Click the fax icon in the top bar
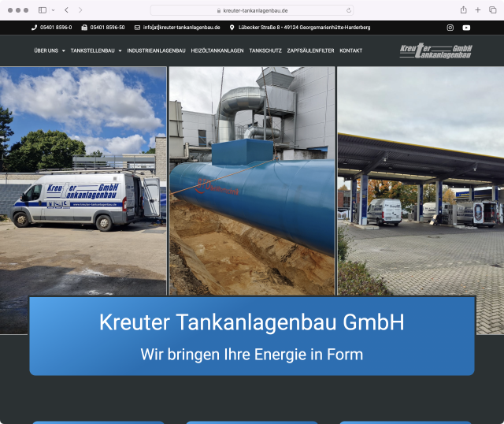The height and width of the screenshot is (424, 504). (x=84, y=28)
